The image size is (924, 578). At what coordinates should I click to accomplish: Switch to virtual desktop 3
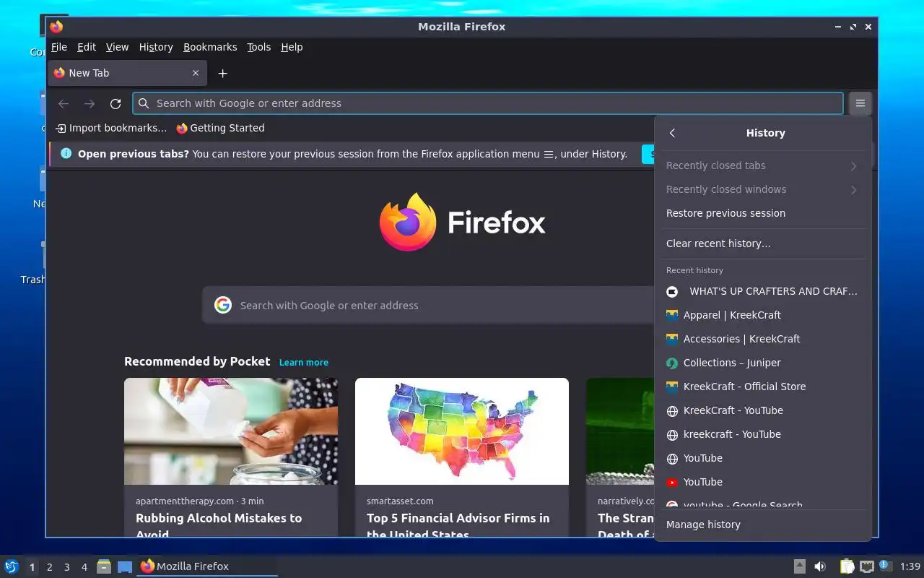pos(67,567)
